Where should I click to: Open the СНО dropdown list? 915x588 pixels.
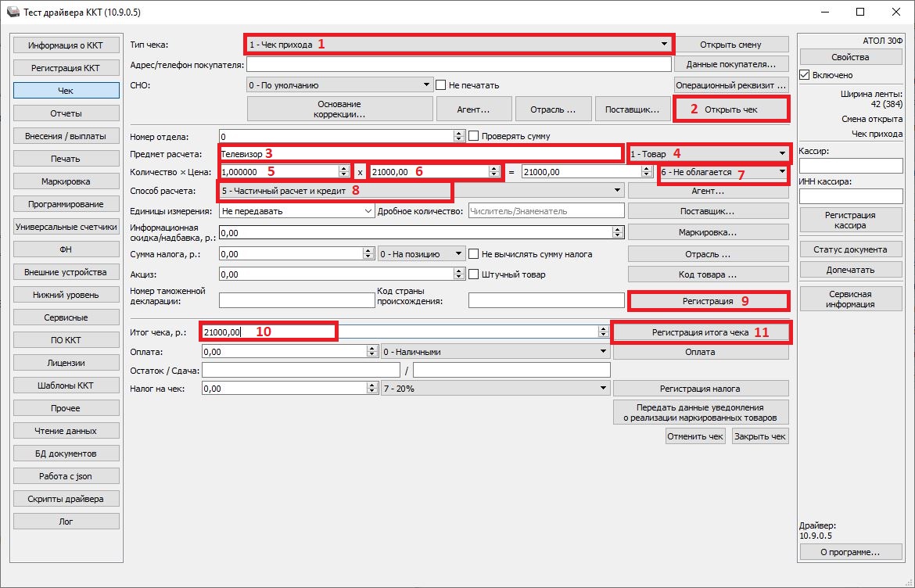[x=426, y=84]
